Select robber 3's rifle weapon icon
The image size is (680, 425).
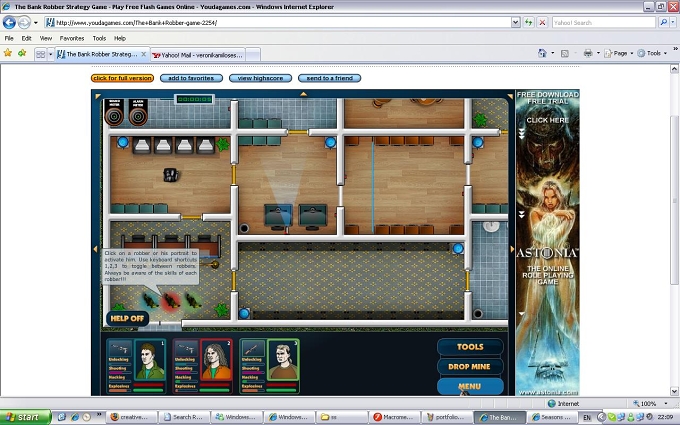(253, 348)
